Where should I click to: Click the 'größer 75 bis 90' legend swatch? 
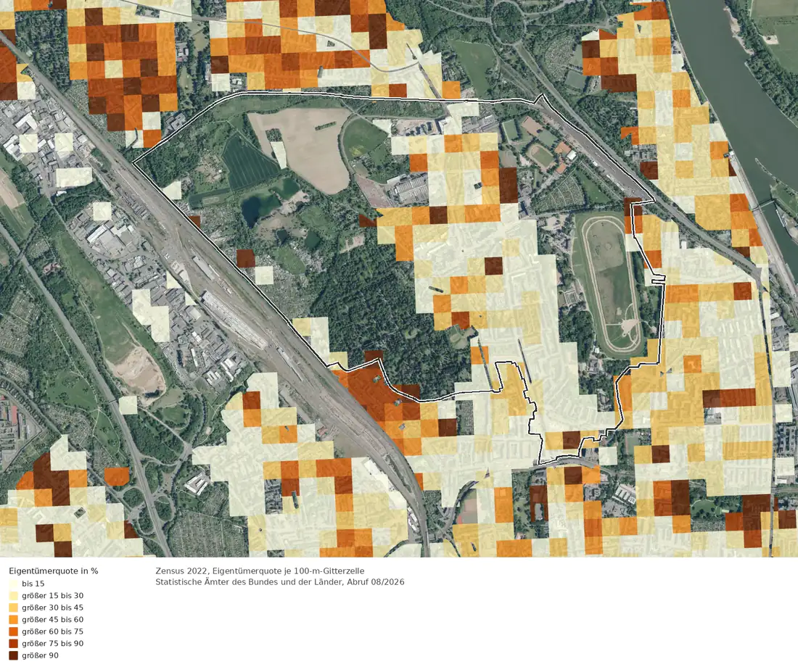coord(13,644)
